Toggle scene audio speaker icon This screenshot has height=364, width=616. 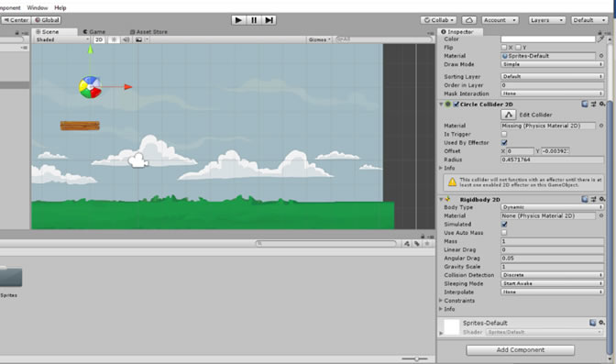(x=126, y=39)
